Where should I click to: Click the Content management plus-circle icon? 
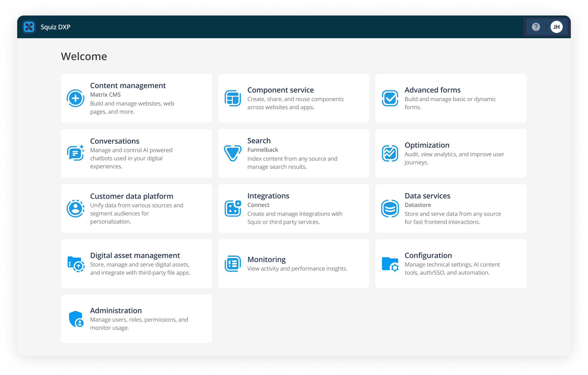[75, 98]
